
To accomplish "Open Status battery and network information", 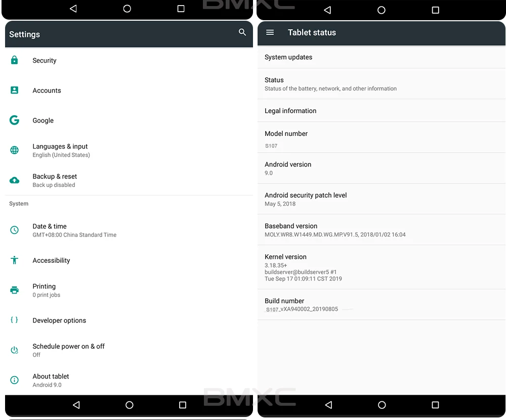I will (x=382, y=84).
